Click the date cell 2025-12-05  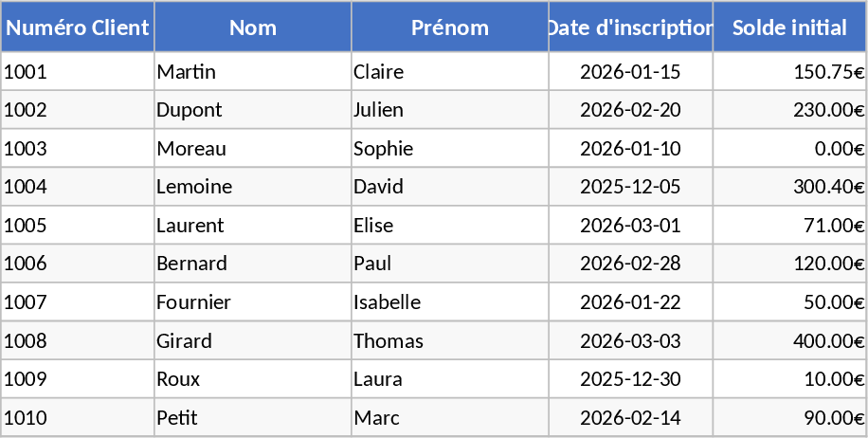point(630,187)
